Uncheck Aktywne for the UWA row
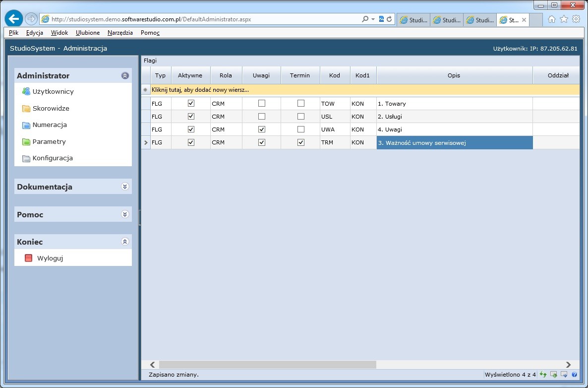 (191, 129)
